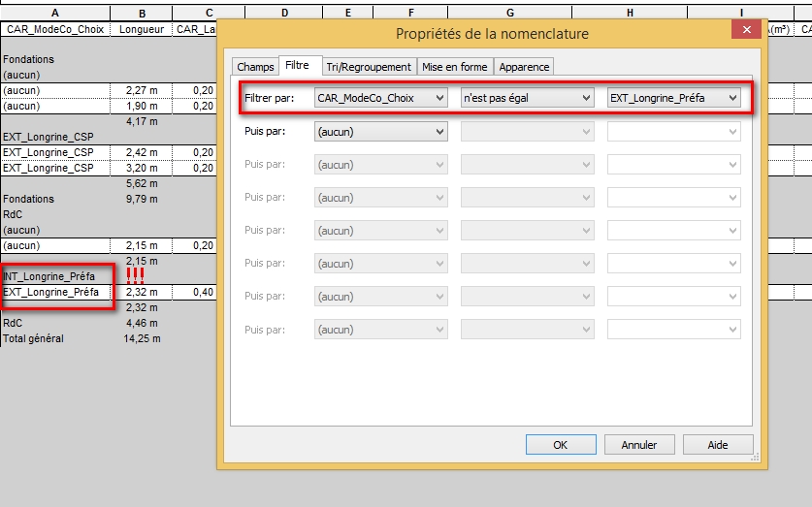Viewport: 812px width, 507px height.
Task: Click the Longueur header cell
Action: click(142, 29)
